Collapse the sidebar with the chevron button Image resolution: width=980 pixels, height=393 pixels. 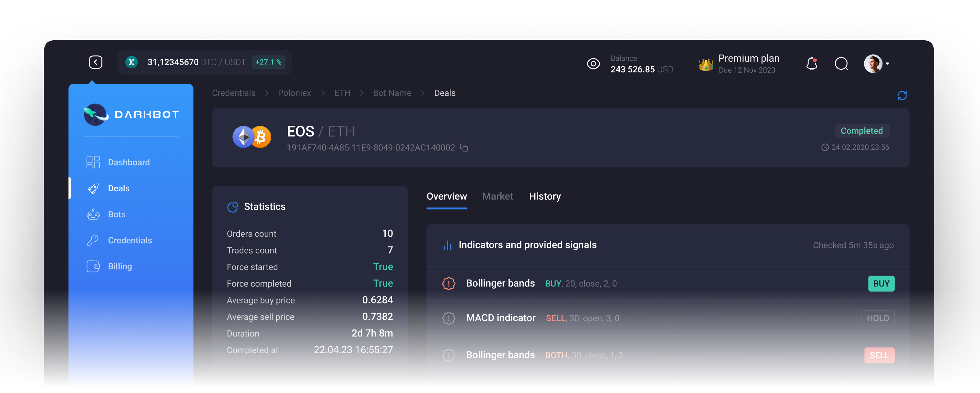96,62
